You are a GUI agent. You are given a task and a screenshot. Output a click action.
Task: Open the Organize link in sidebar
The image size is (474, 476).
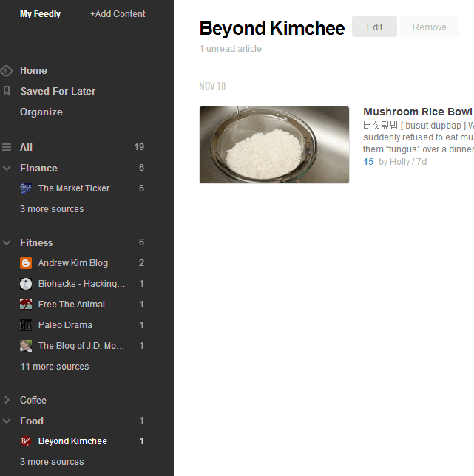41,112
